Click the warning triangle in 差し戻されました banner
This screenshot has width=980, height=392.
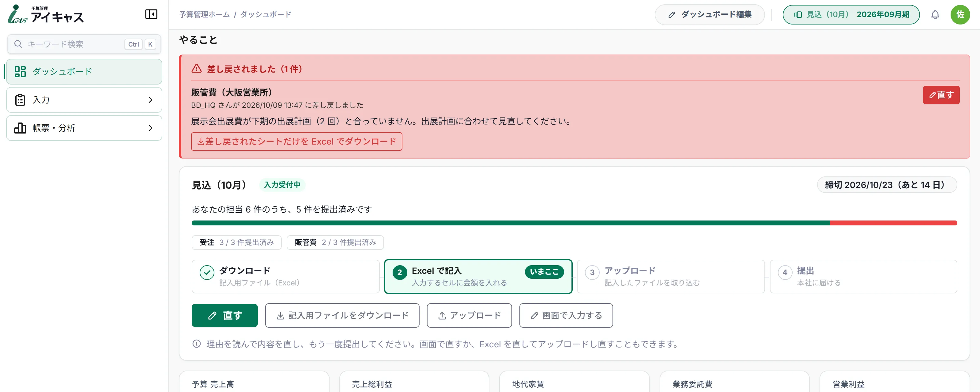(x=196, y=69)
